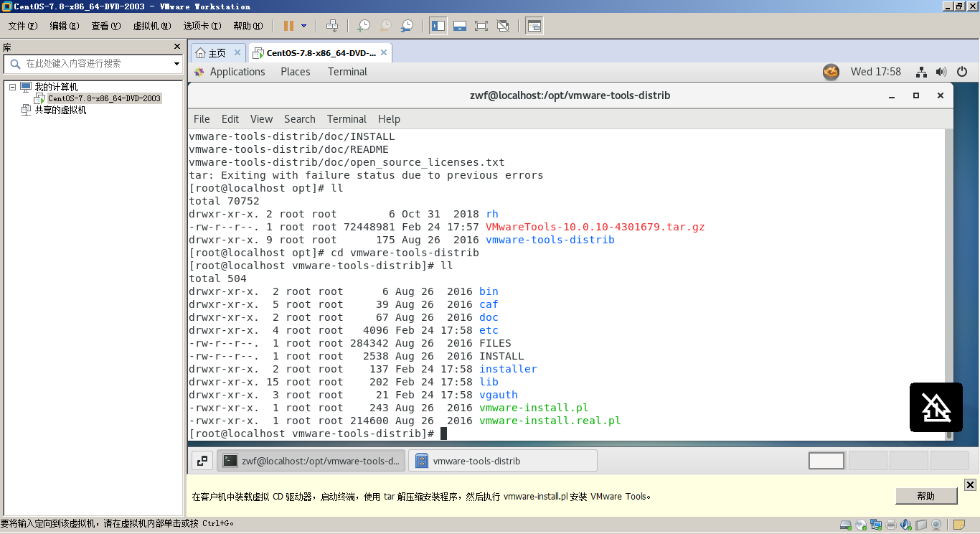The height and width of the screenshot is (534, 980).
Task: Open the snapshot manager
Action: (x=407, y=26)
